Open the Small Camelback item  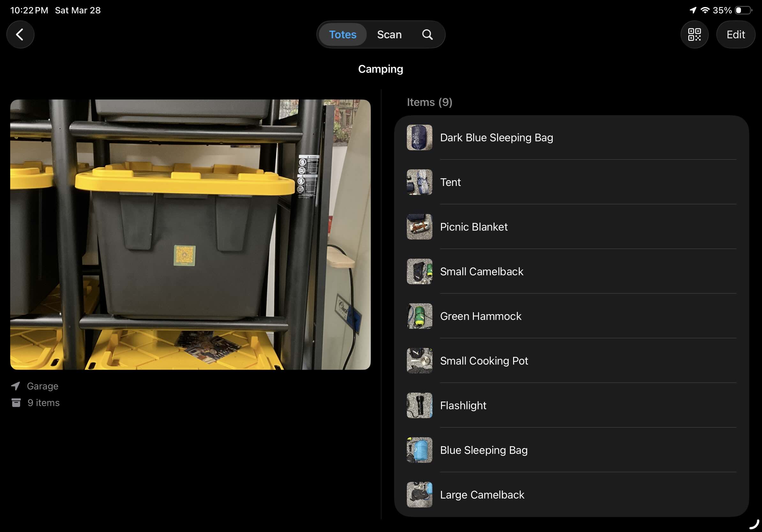pos(571,272)
